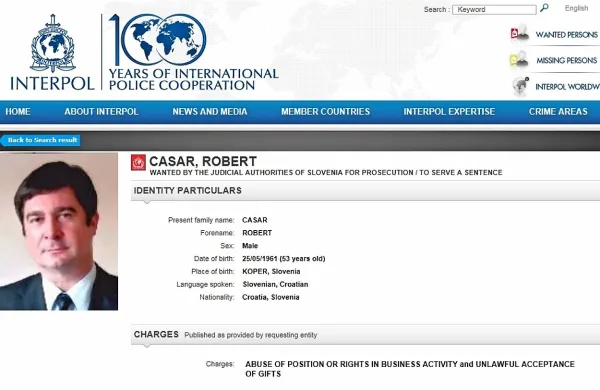Click the search magnifier icon

544,8
